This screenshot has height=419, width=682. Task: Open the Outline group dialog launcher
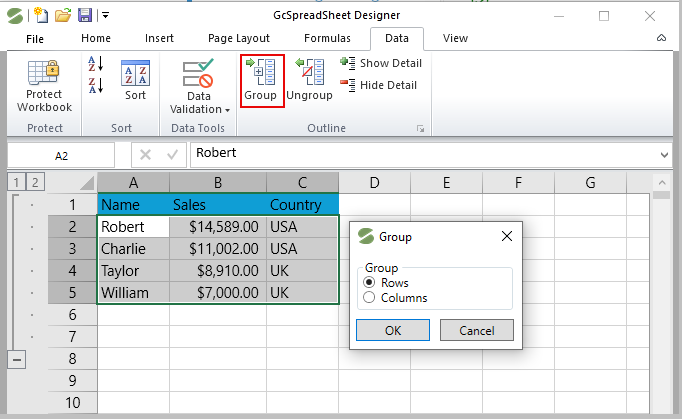pos(420,129)
